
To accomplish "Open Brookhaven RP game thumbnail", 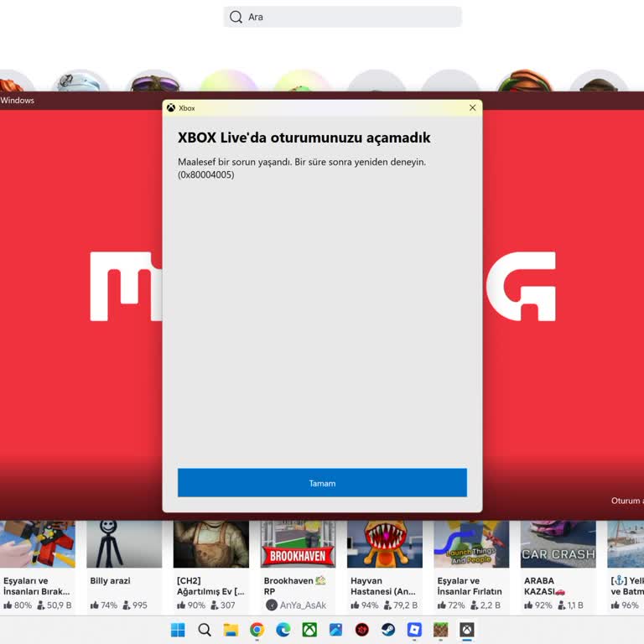I will 298,544.
